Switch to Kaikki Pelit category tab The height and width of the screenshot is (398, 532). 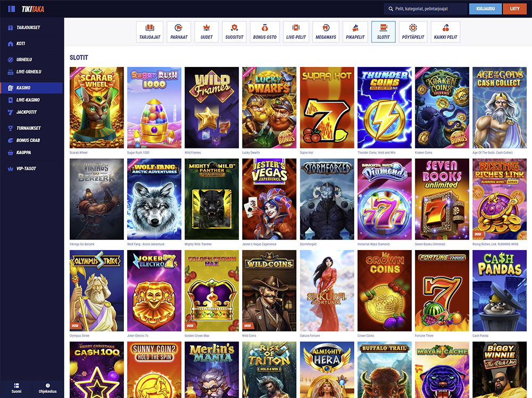tap(445, 32)
